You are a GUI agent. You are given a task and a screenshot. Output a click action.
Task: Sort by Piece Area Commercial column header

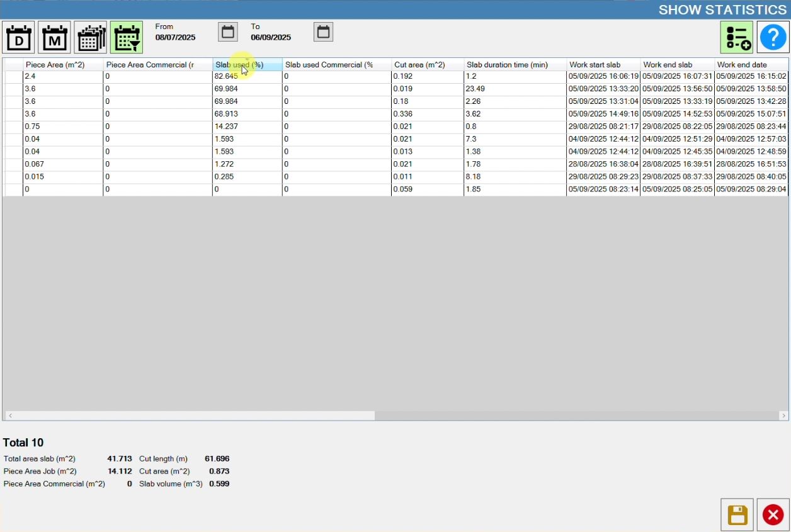click(x=158, y=65)
